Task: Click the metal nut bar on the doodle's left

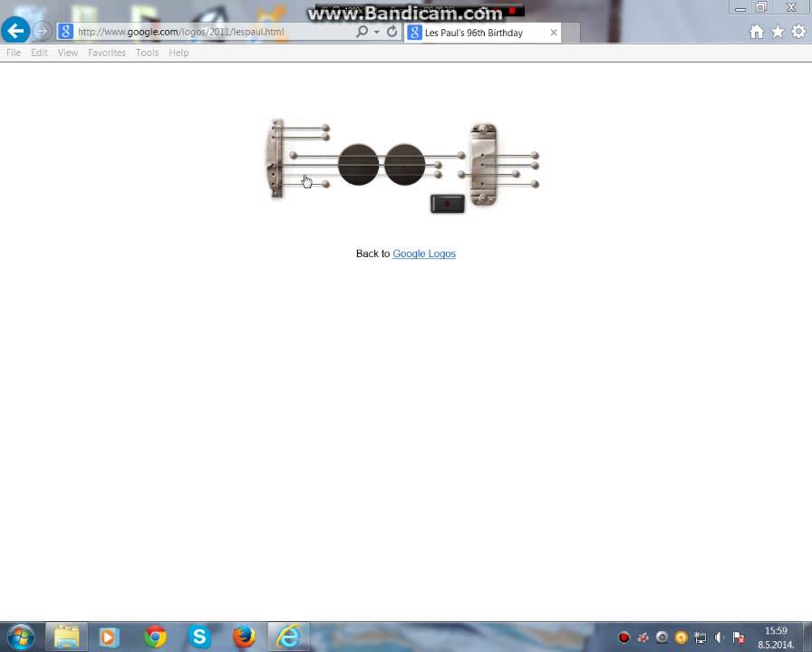Action: pyautogui.click(x=276, y=158)
